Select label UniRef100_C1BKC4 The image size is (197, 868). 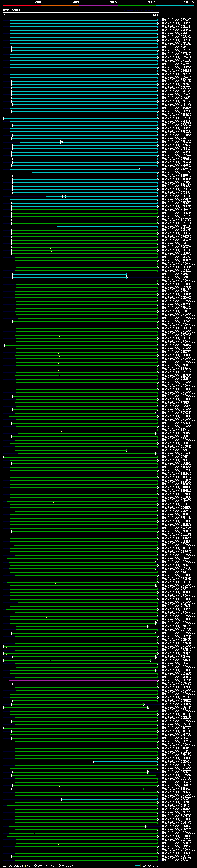click(177, 328)
